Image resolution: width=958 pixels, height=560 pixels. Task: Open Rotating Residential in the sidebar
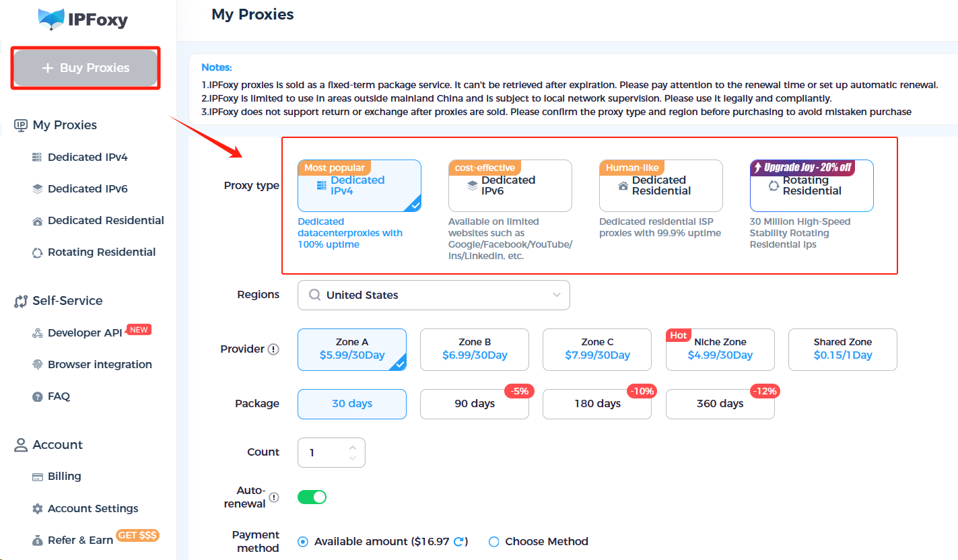[x=39, y=252]
